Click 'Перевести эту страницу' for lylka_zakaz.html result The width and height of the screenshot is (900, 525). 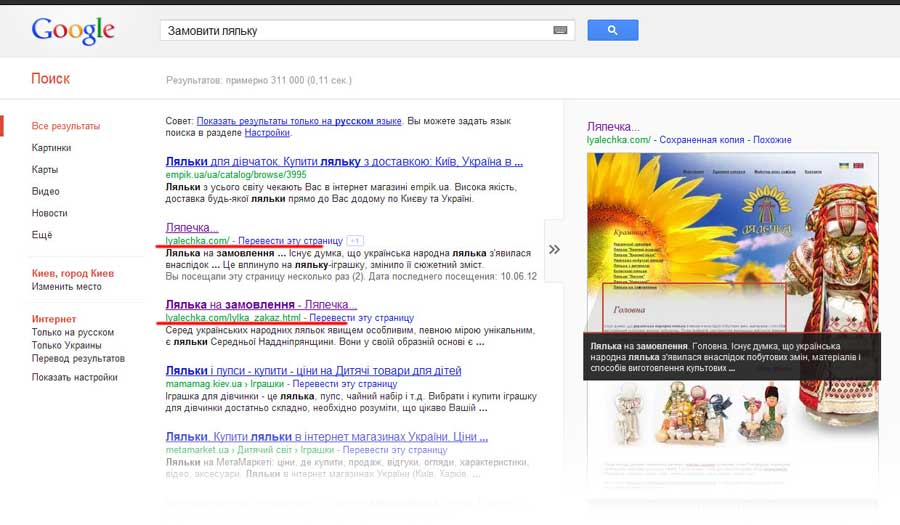click(x=362, y=317)
